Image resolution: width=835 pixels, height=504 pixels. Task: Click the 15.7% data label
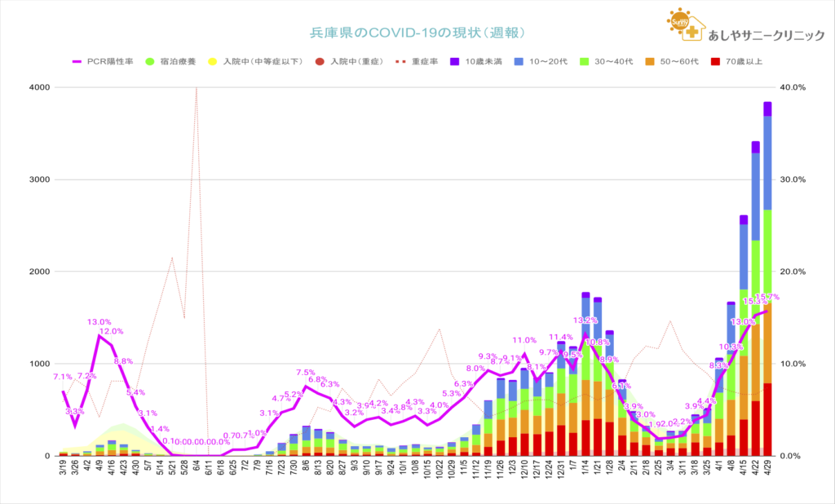tap(767, 297)
